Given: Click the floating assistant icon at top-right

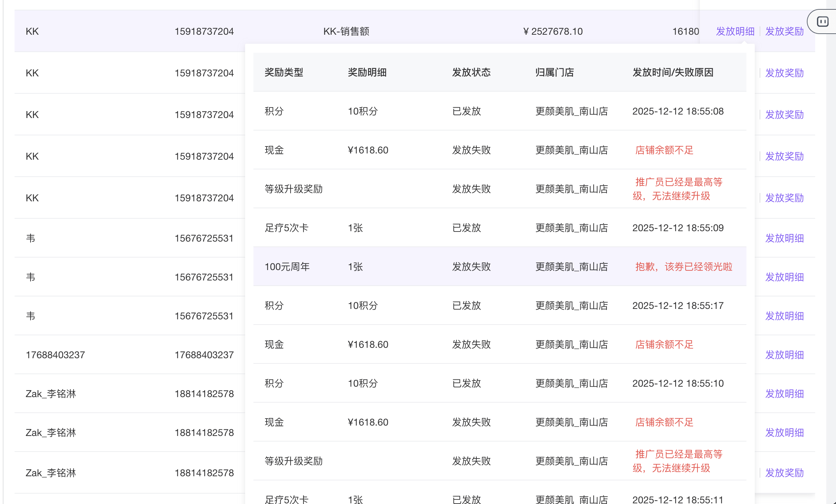Looking at the screenshot, I should (822, 22).
